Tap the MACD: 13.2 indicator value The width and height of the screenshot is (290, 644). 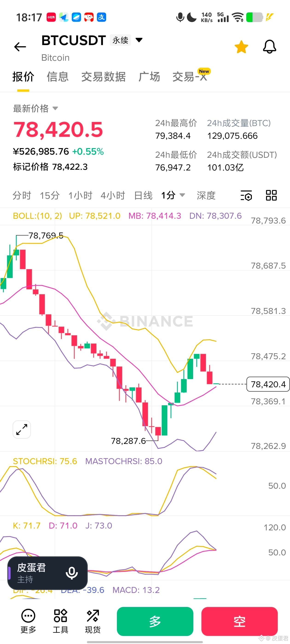pos(136,590)
